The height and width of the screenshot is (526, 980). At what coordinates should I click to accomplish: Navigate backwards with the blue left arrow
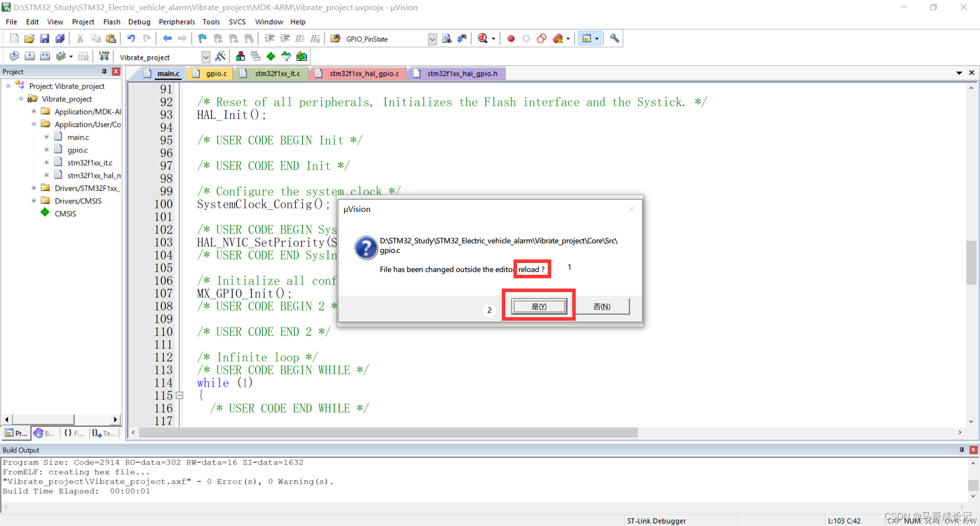(x=167, y=38)
